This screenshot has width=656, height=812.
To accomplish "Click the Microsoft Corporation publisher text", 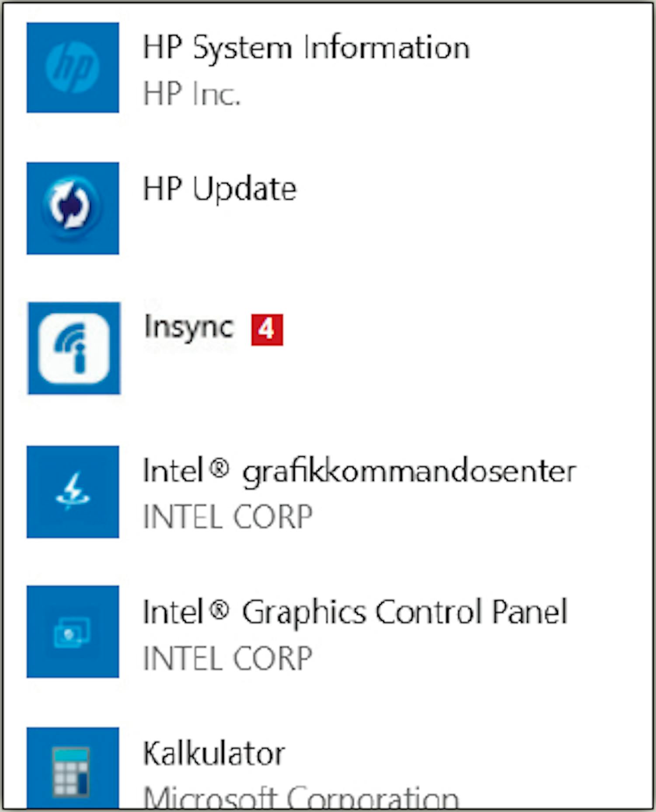I will click(301, 797).
